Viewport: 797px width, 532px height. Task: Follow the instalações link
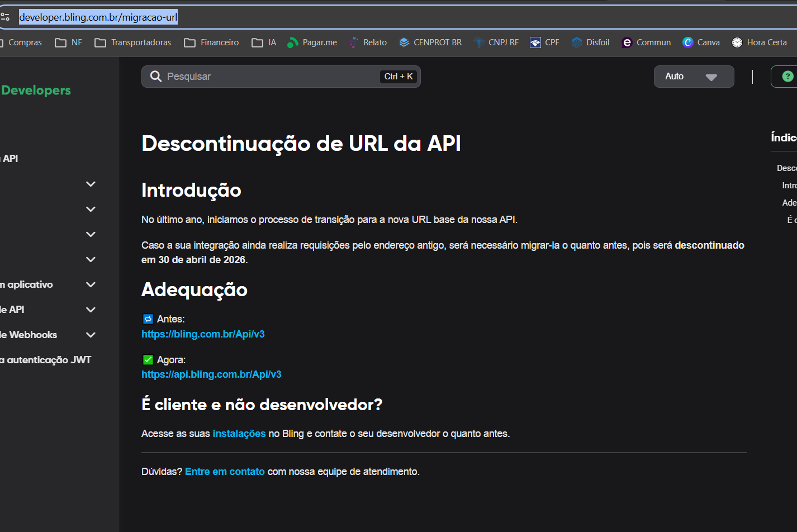[x=239, y=434]
